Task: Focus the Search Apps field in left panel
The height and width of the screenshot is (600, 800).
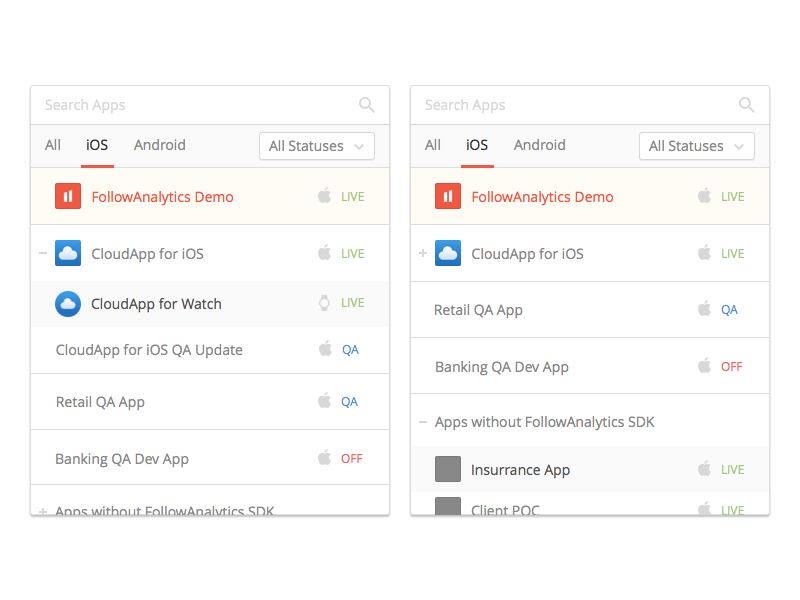Action: click(x=210, y=105)
